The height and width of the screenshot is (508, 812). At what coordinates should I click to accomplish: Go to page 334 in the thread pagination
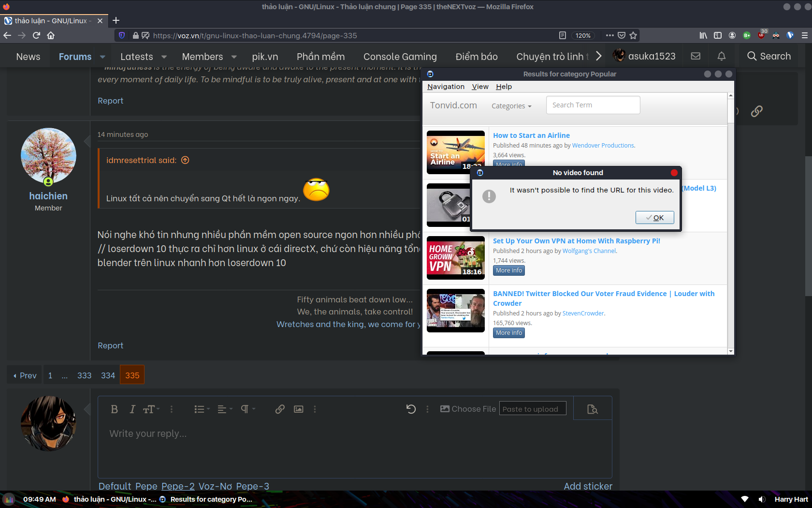click(x=108, y=375)
